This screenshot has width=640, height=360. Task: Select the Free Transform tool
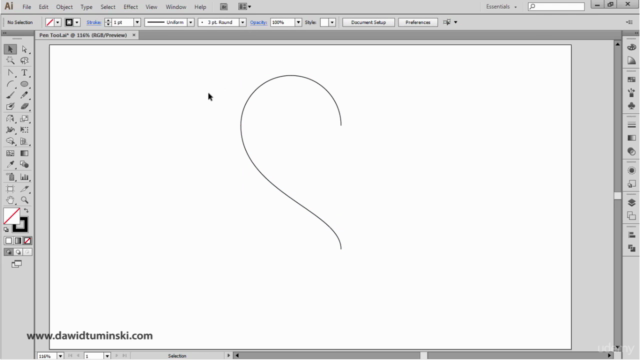(x=24, y=130)
